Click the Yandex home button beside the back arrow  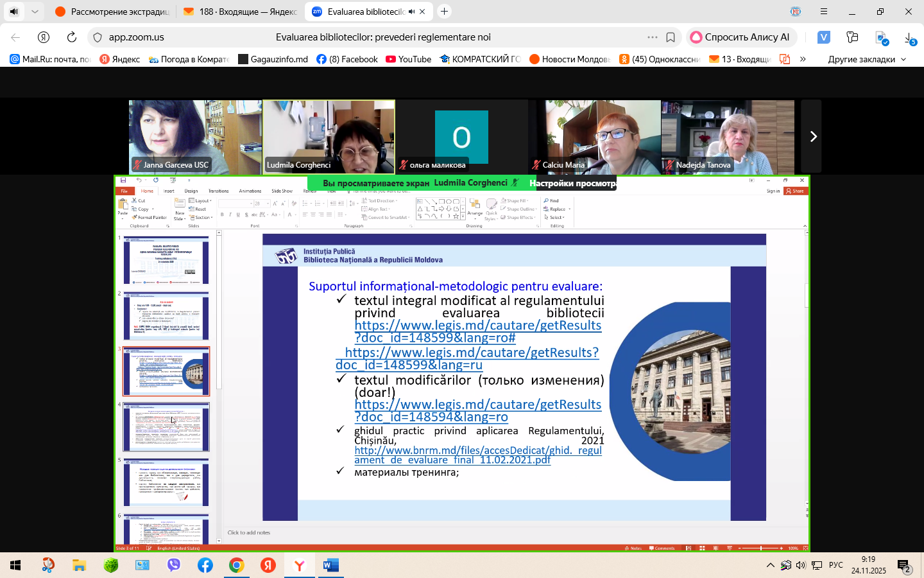44,37
